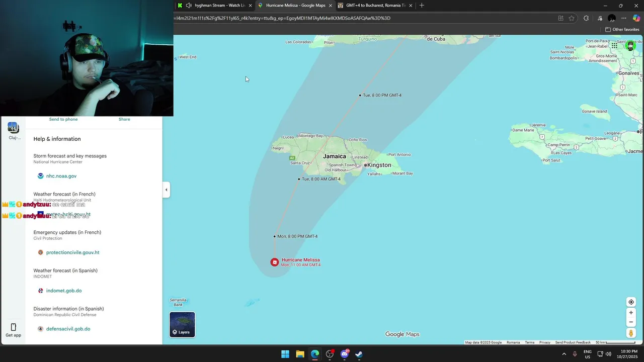Close the hyghman Stream tab
The image size is (644, 362).
click(250, 6)
